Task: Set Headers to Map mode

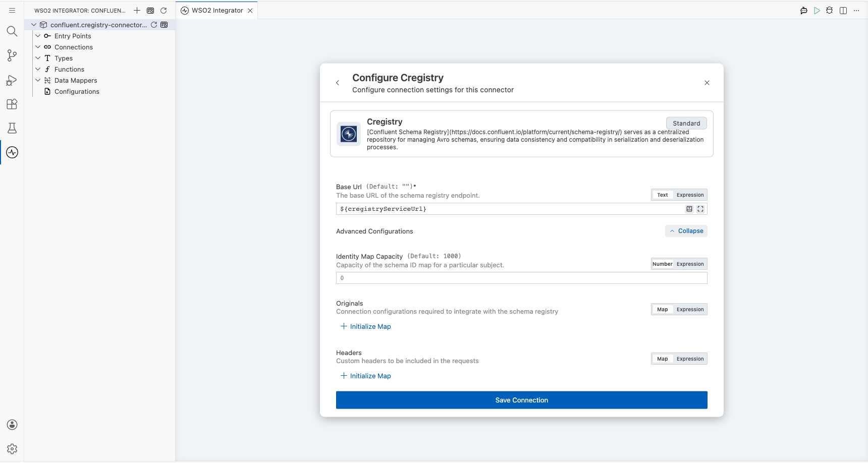Action: (663, 359)
